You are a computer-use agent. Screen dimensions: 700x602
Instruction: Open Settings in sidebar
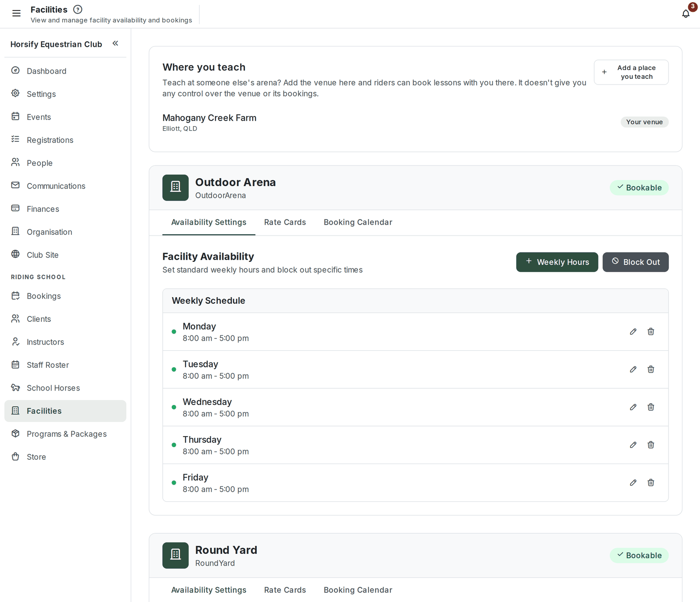pyautogui.click(x=65, y=94)
